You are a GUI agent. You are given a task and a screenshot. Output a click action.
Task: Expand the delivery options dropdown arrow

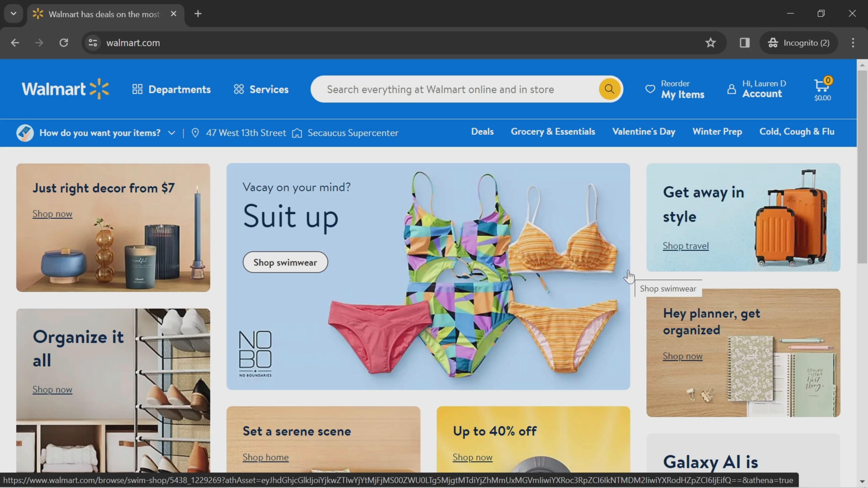tap(172, 132)
